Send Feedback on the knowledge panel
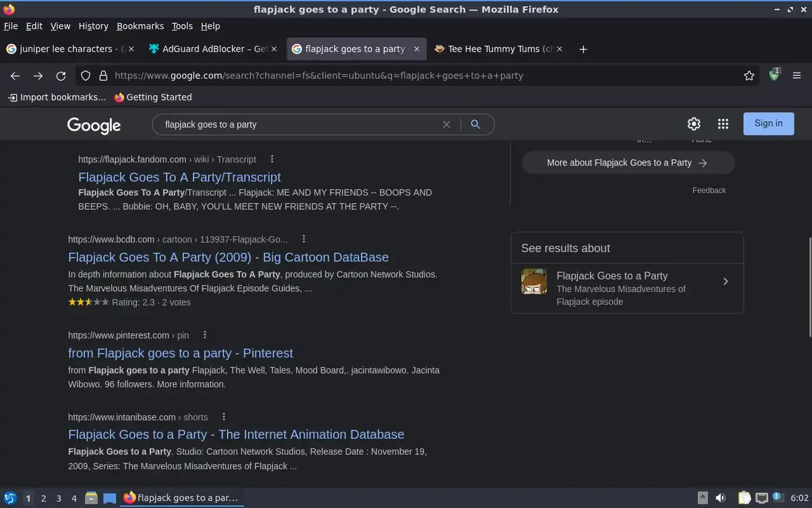Image resolution: width=812 pixels, height=508 pixels. coord(709,190)
